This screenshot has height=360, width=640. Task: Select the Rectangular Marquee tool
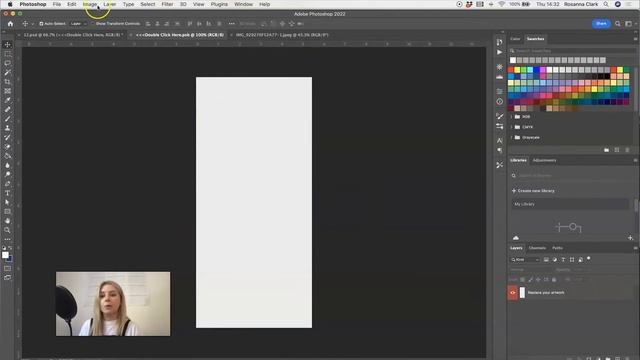click(7, 54)
